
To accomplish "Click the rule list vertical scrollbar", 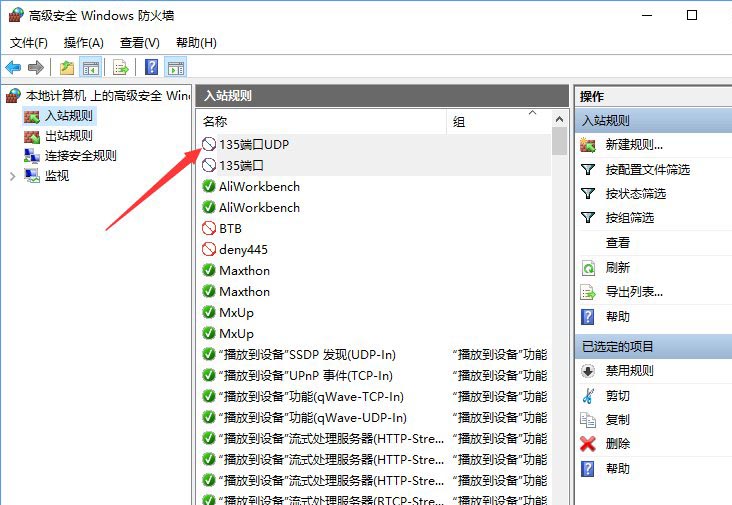I will (559, 300).
